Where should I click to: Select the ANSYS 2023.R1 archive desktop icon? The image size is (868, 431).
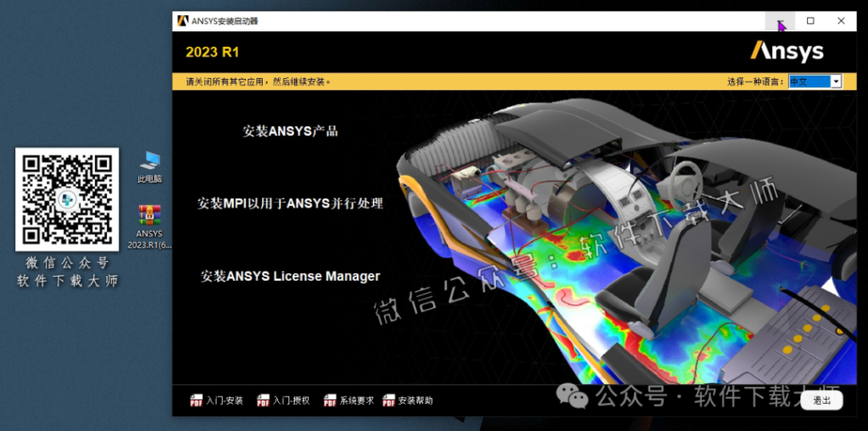click(x=149, y=227)
